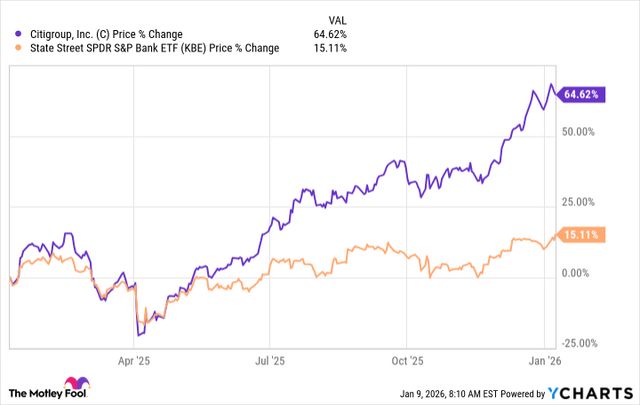Click the 0.00% y-axis label
This screenshot has width=640, height=405.
pyautogui.click(x=581, y=272)
